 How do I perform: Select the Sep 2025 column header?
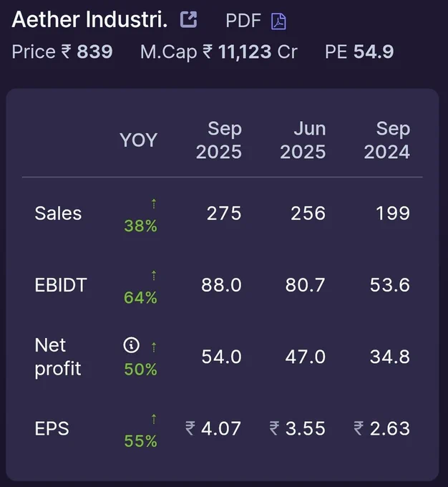(x=219, y=140)
